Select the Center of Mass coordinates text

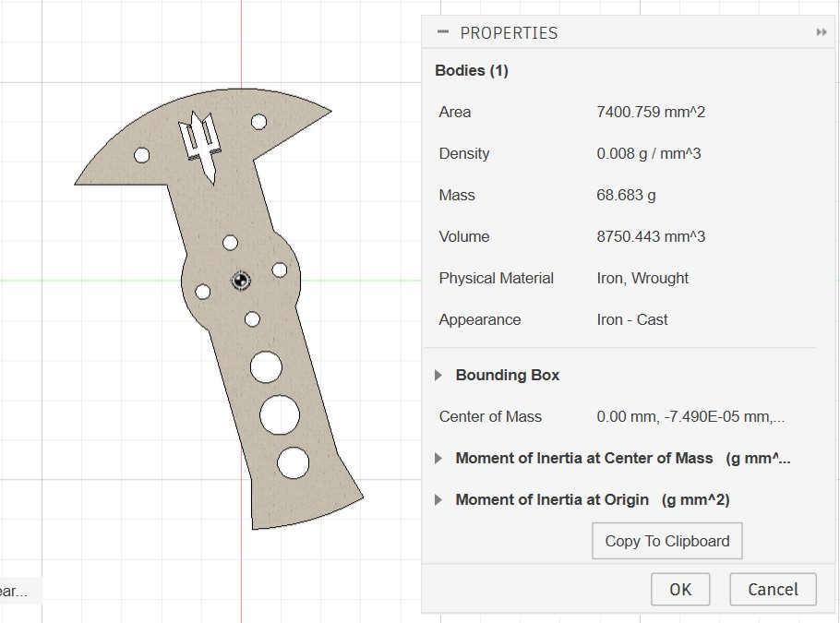(x=690, y=417)
